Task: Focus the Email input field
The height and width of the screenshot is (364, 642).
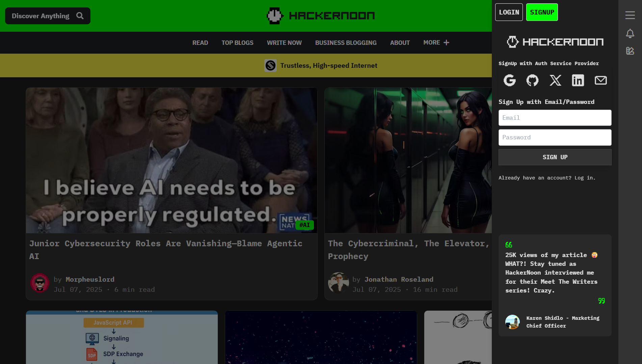Action: pos(555,118)
